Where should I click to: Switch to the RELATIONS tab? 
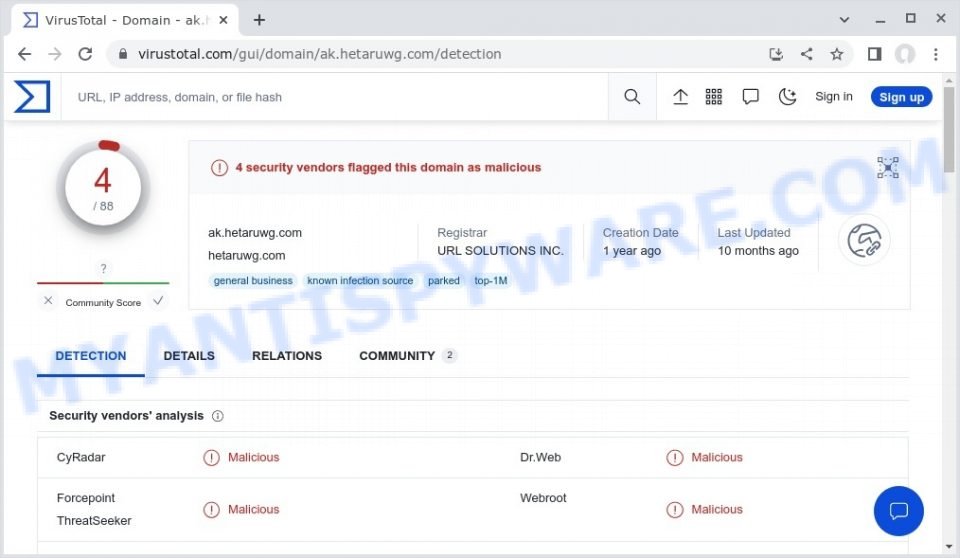[287, 356]
